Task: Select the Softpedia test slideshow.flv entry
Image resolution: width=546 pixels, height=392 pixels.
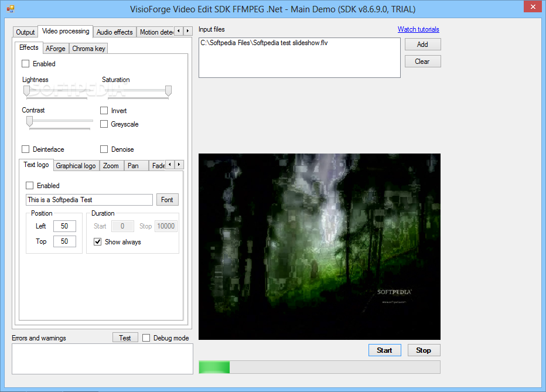Action: pos(264,43)
